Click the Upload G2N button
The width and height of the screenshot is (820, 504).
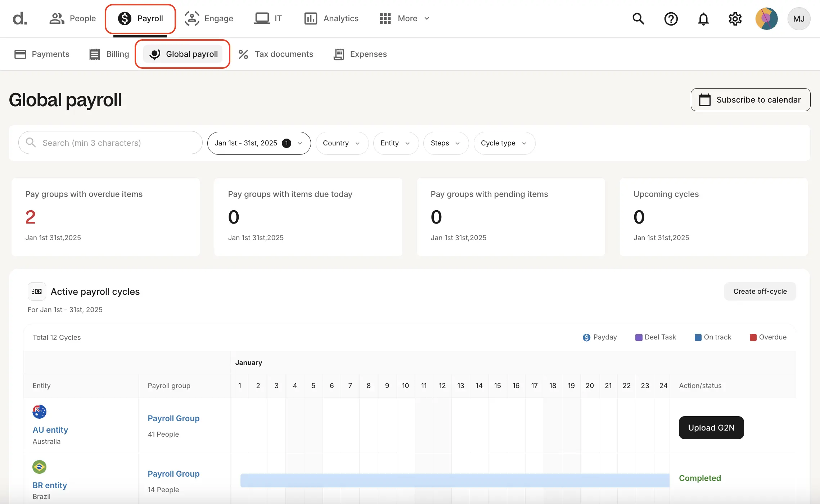[711, 428]
